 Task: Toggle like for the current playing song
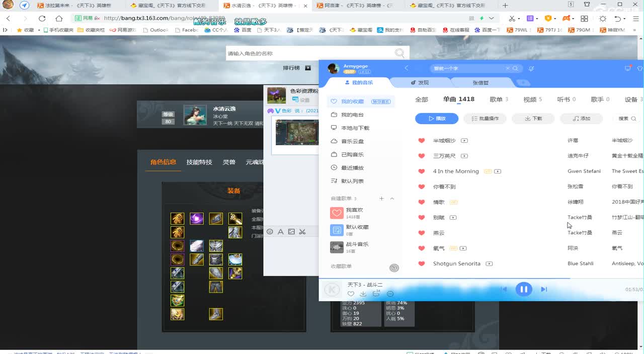(351, 294)
